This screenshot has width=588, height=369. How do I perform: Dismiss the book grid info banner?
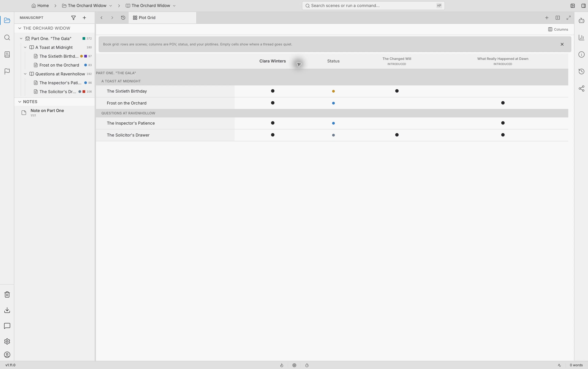562,44
